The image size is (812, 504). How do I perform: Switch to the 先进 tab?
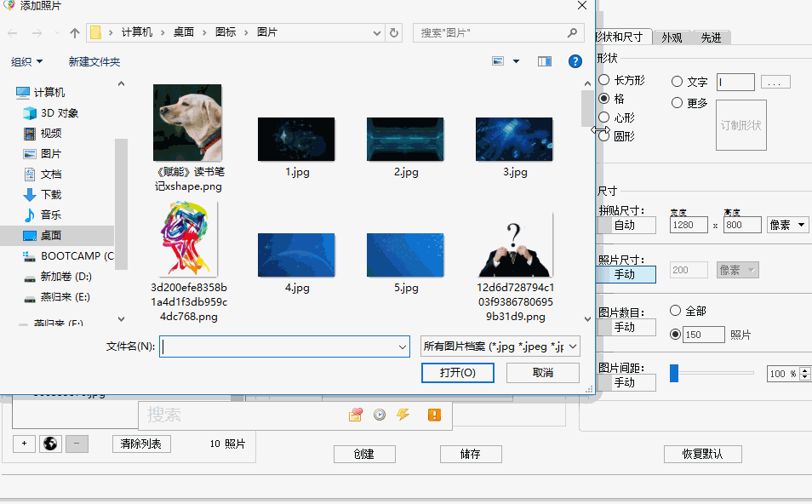point(712,37)
